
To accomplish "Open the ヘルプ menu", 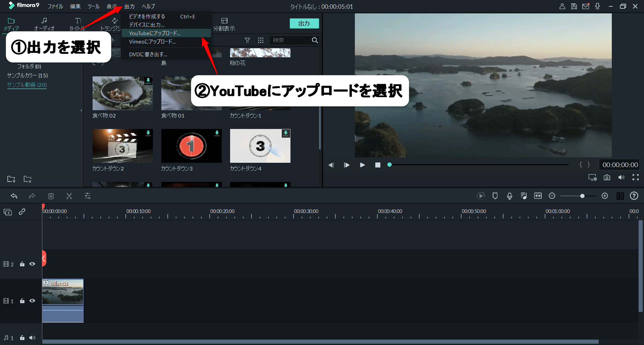I will coord(148,6).
